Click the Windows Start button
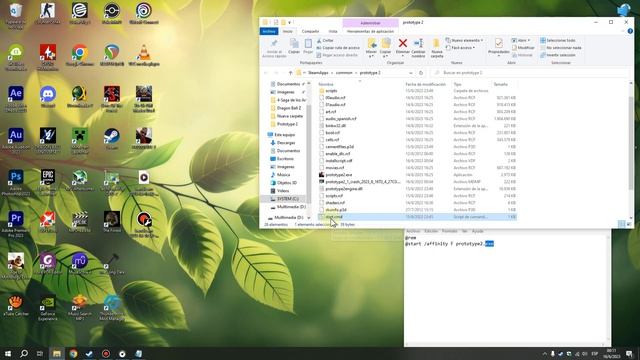 (x=8, y=353)
